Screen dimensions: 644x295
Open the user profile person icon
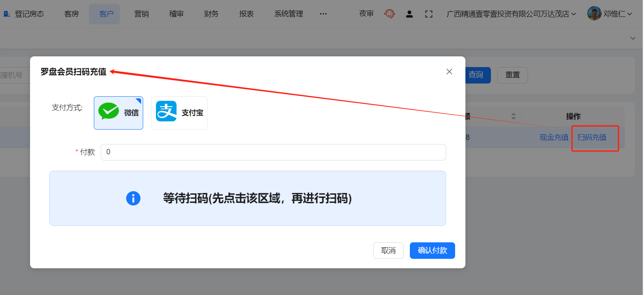409,14
